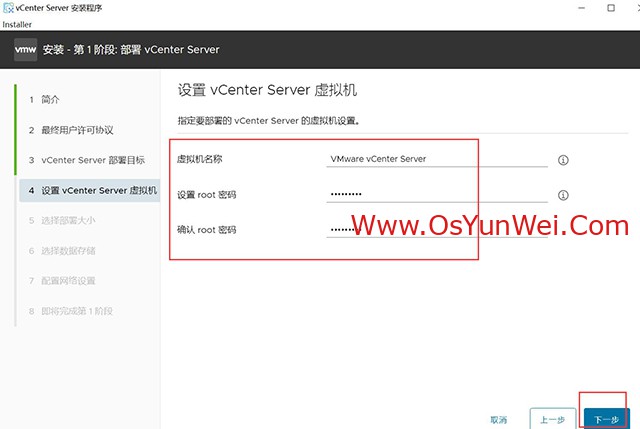
Task: Click the 下一步 button
Action: (x=607, y=419)
